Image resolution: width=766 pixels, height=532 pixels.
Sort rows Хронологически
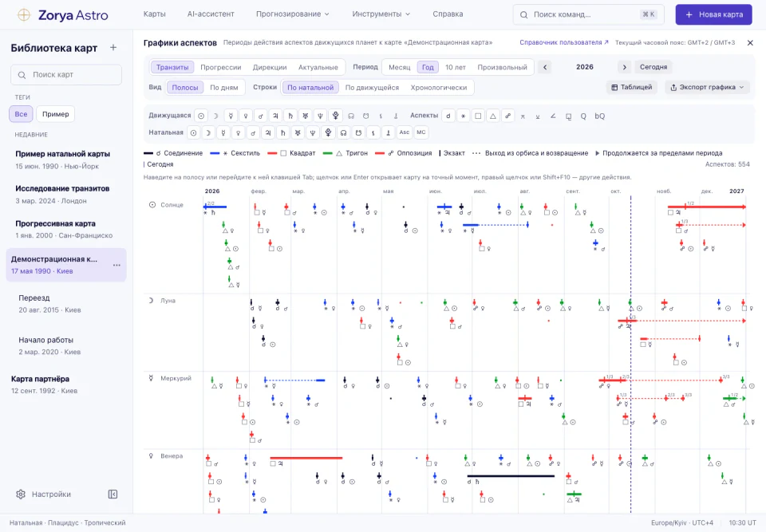point(439,88)
